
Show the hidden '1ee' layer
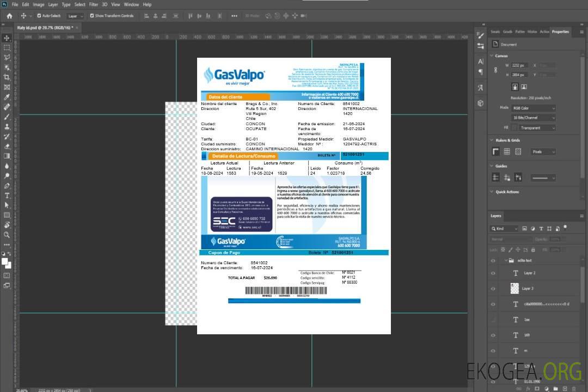493,320
